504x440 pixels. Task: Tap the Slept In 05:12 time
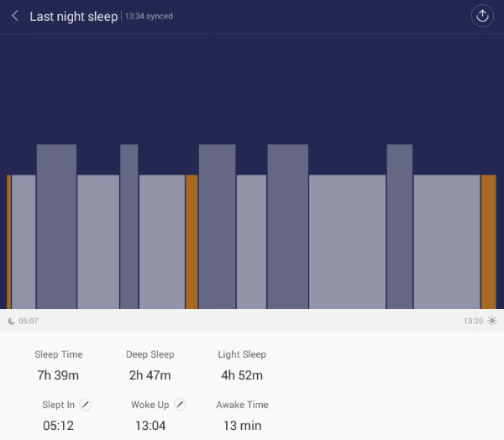[58, 426]
